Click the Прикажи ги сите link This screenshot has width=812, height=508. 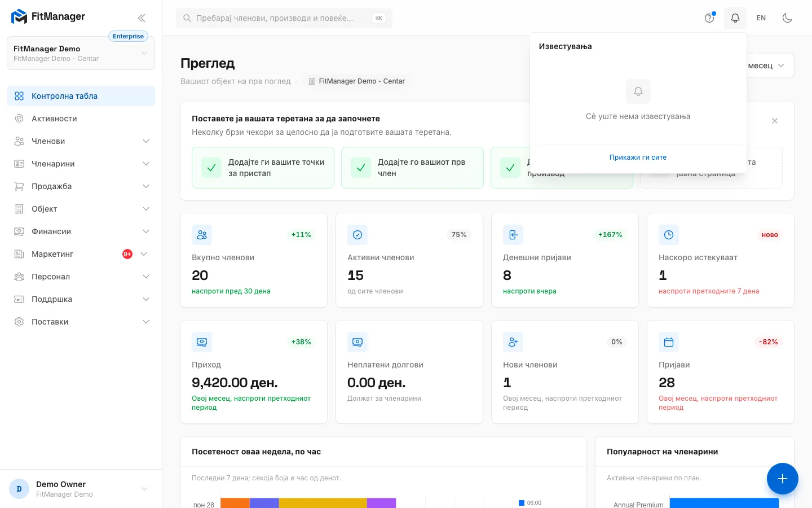638,157
